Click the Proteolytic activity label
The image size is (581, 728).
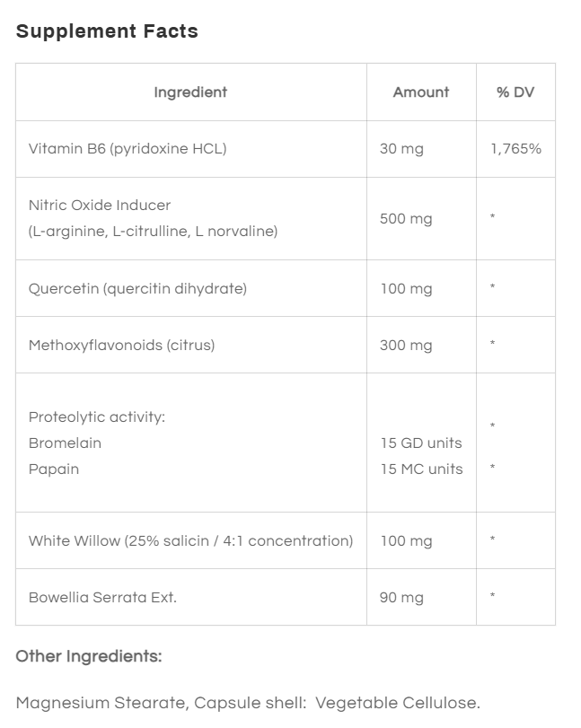(x=97, y=417)
